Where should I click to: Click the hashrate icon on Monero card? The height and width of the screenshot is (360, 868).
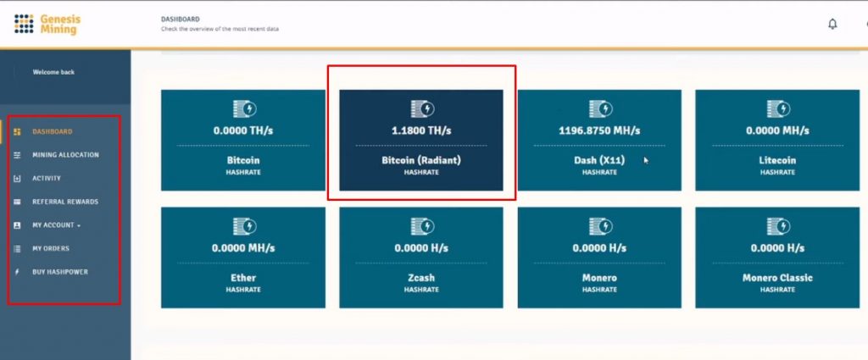tap(600, 226)
